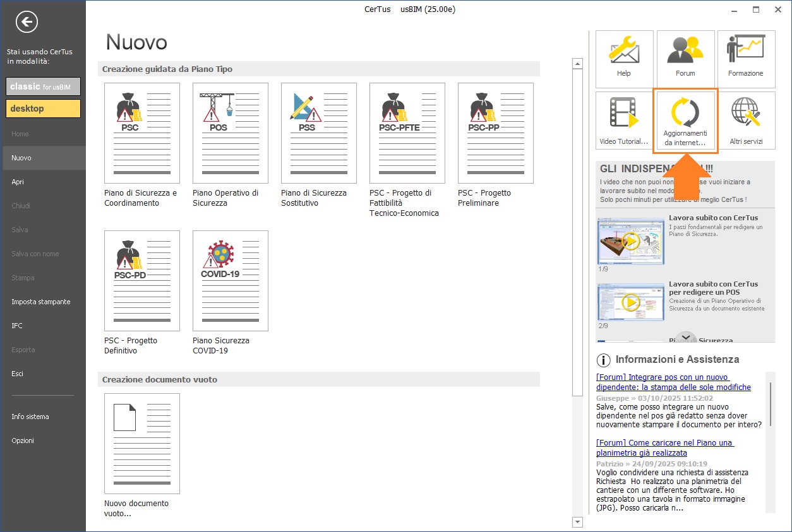Open the Video Tutorial tile
Image resolution: width=792 pixels, height=532 pixels.
click(x=624, y=121)
